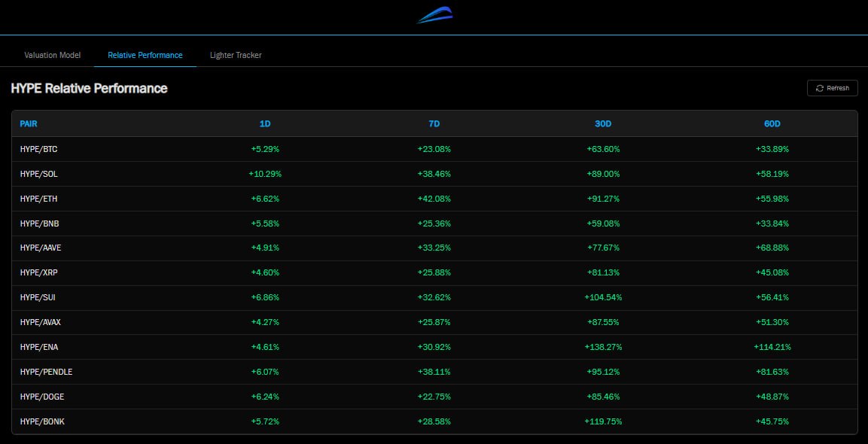
Task: Sort by the 60D column header
Action: pyautogui.click(x=772, y=124)
